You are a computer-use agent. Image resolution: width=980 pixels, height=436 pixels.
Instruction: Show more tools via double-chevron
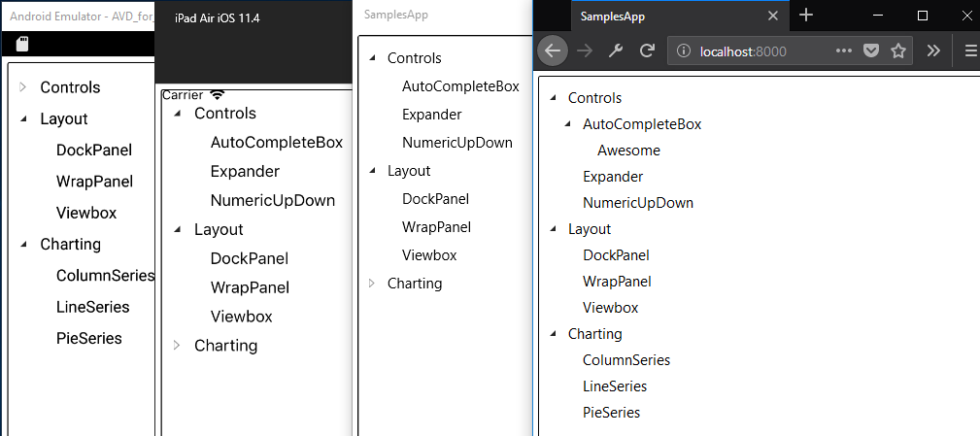[933, 50]
